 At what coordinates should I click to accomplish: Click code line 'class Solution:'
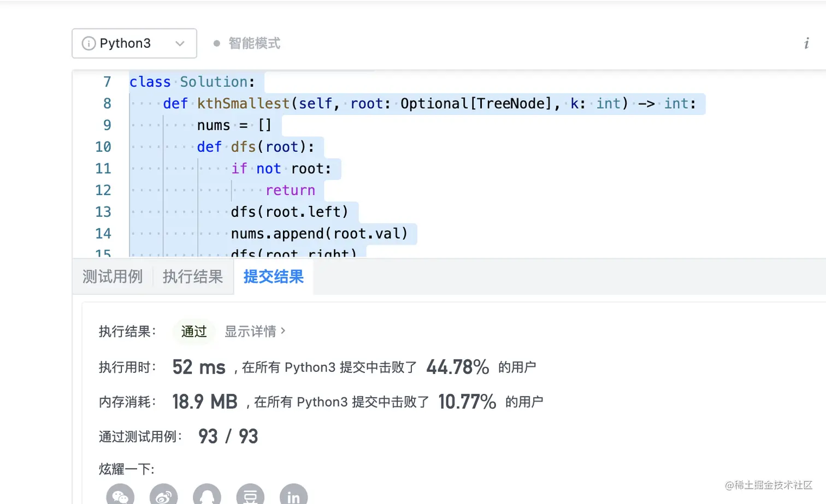(192, 82)
